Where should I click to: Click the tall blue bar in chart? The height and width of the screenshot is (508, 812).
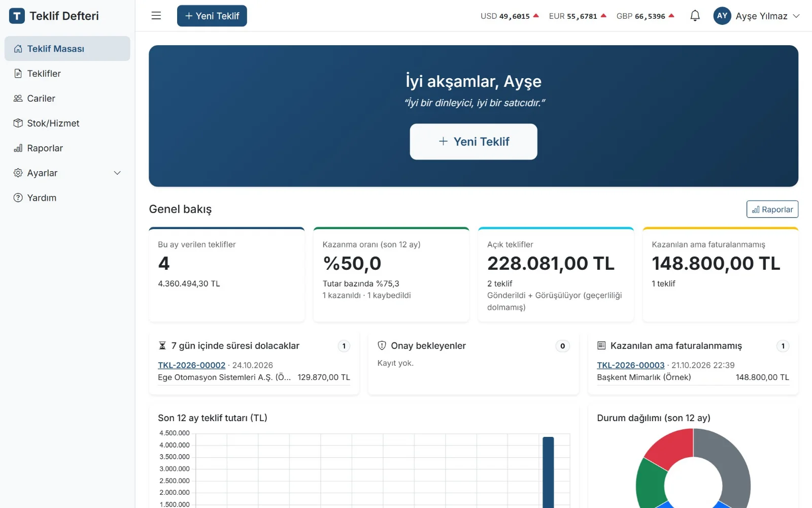[548, 472]
